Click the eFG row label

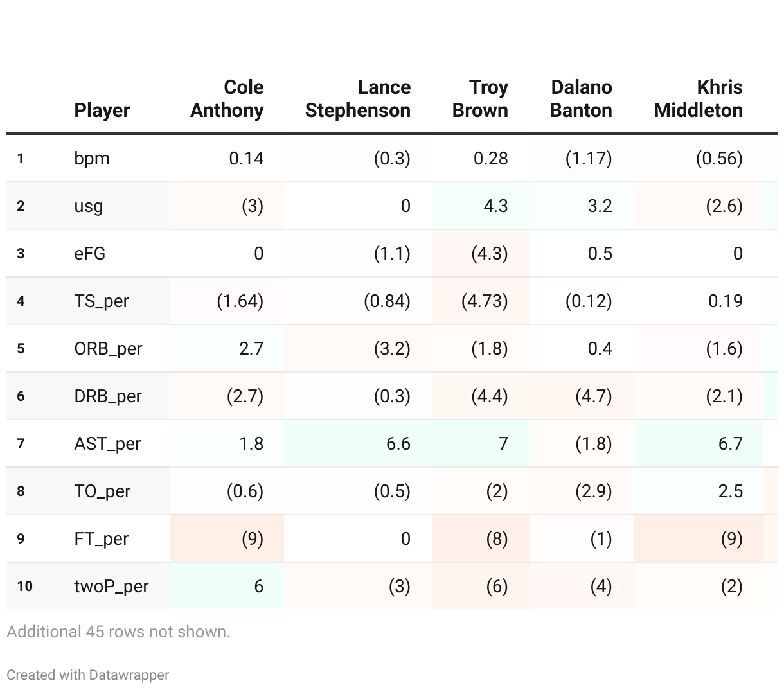point(90,253)
